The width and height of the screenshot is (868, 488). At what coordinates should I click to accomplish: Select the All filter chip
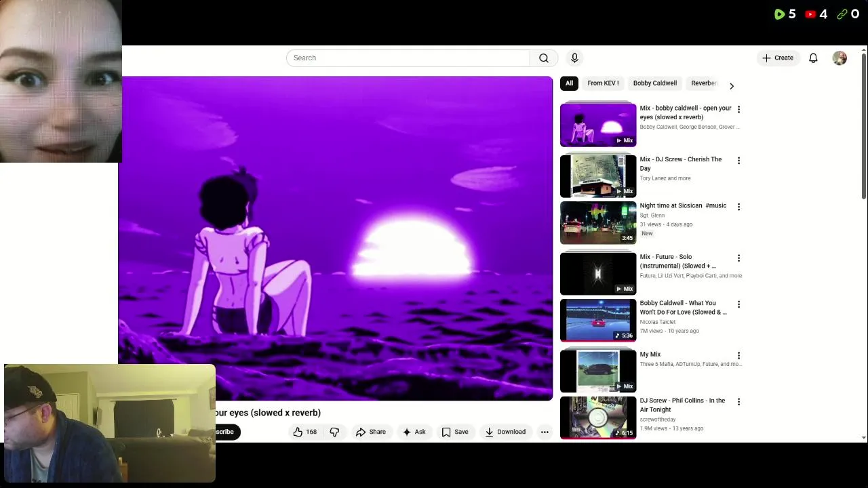point(569,83)
